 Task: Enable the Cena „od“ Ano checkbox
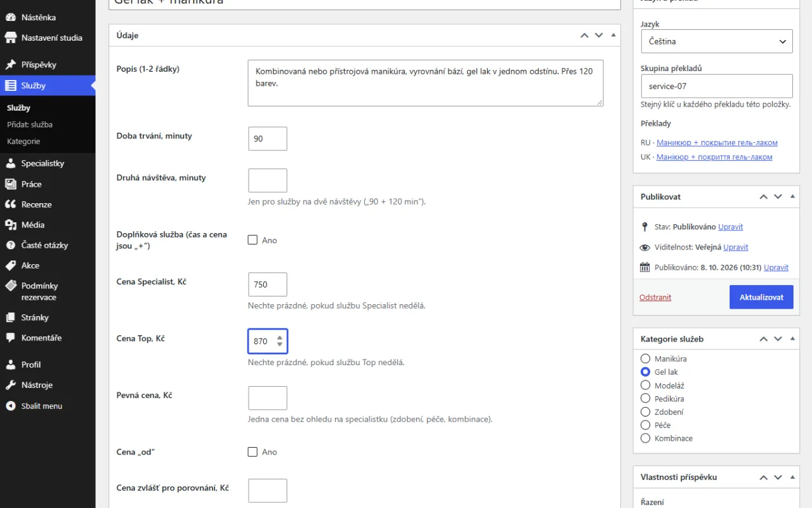(x=252, y=451)
